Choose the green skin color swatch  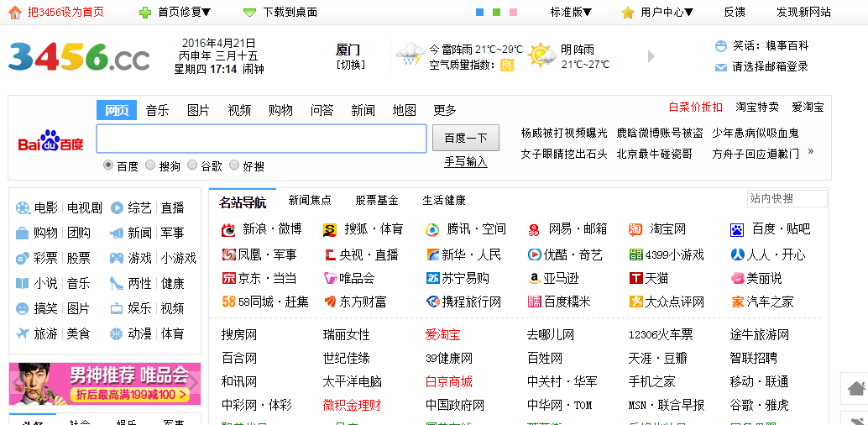coord(497,13)
